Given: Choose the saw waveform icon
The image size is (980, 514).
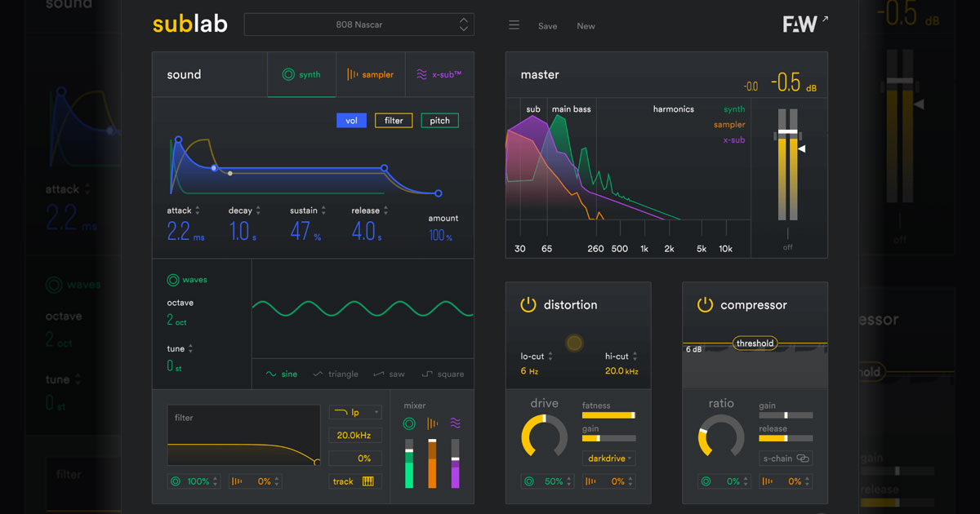Looking at the screenshot, I should 378,374.
